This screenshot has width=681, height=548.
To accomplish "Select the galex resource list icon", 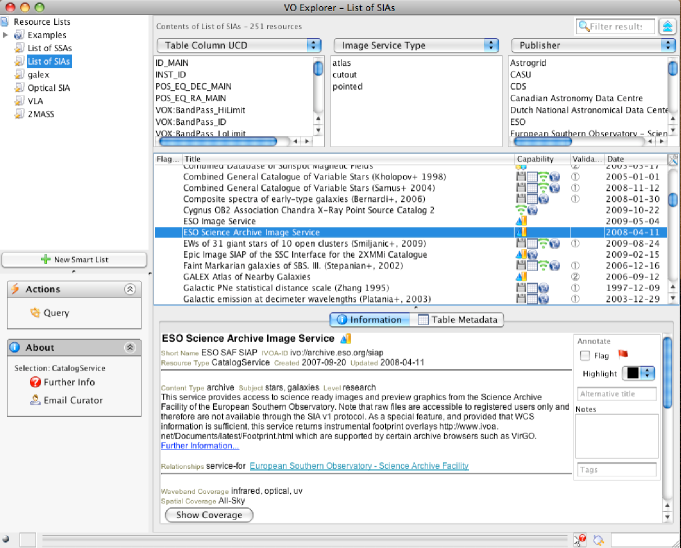I will click(20, 74).
